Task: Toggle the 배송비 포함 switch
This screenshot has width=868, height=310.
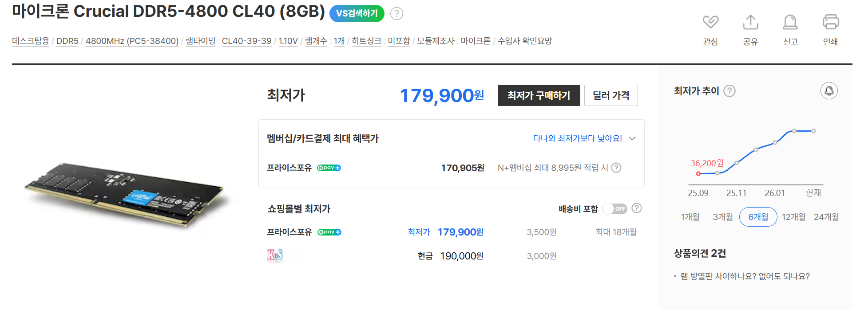Action: pyautogui.click(x=615, y=209)
